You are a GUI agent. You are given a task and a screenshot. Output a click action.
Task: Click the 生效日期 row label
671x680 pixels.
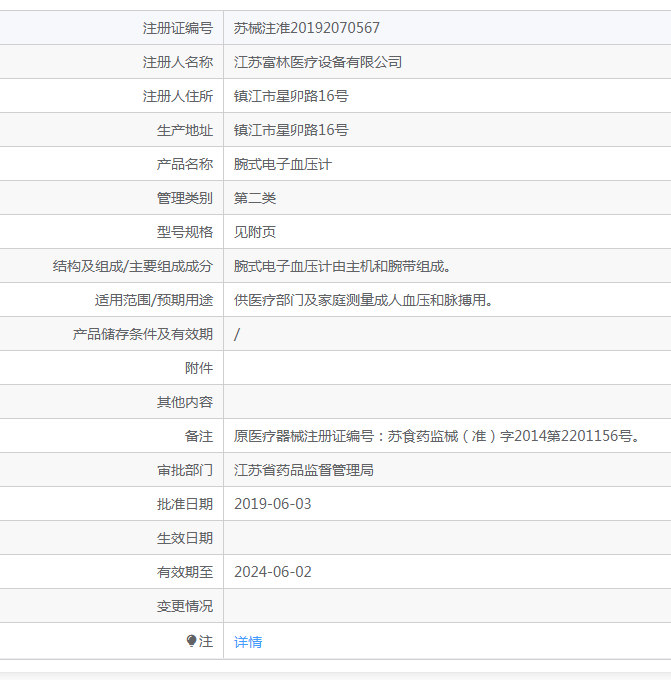pos(185,538)
